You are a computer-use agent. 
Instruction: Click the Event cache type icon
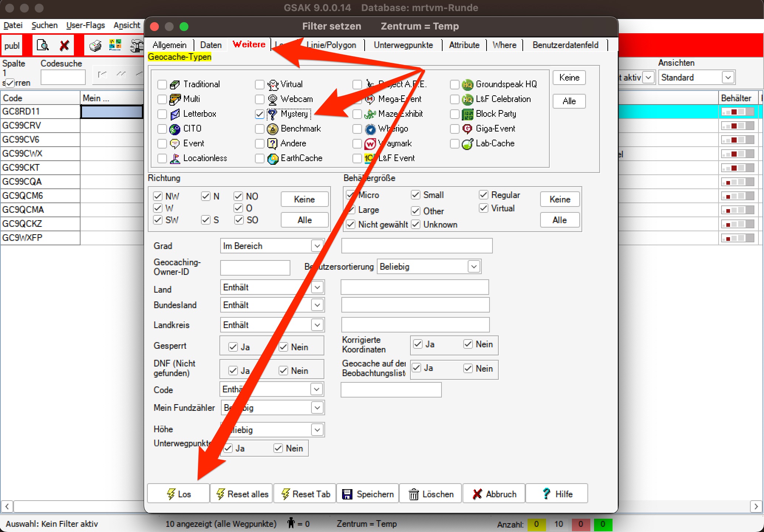175,144
